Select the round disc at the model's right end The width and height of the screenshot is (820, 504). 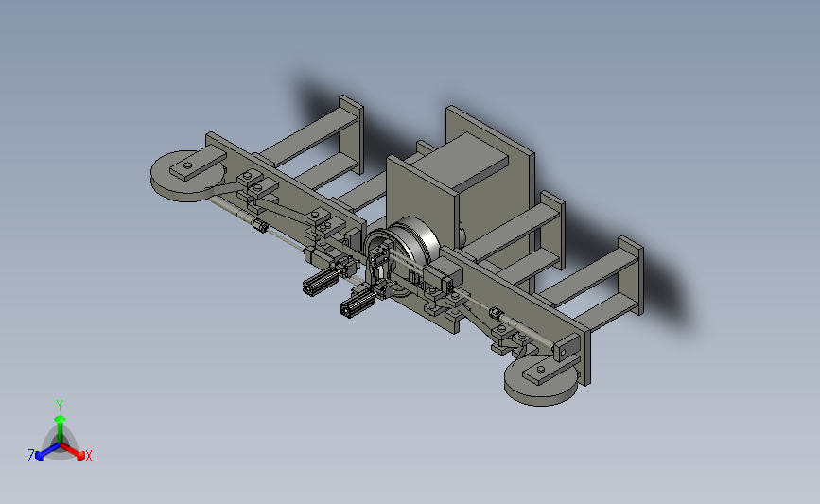coord(542,379)
